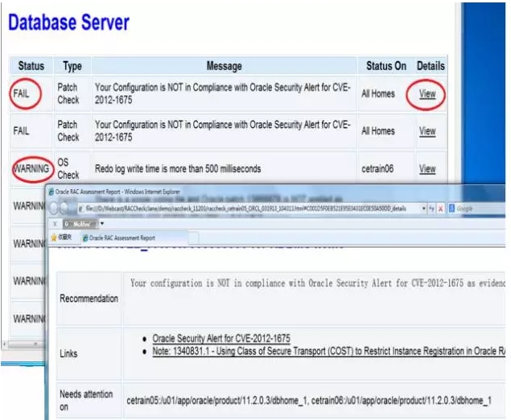Click the empty new tab button
Image resolution: width=511 pixels, height=420 pixels.
(x=193, y=238)
